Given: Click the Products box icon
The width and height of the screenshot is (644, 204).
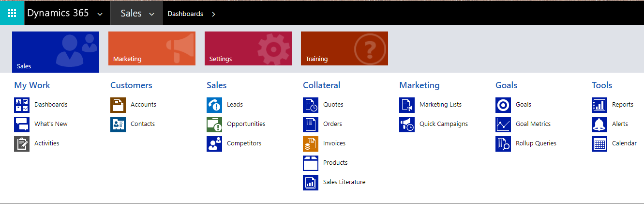Looking at the screenshot, I should coord(311,163).
